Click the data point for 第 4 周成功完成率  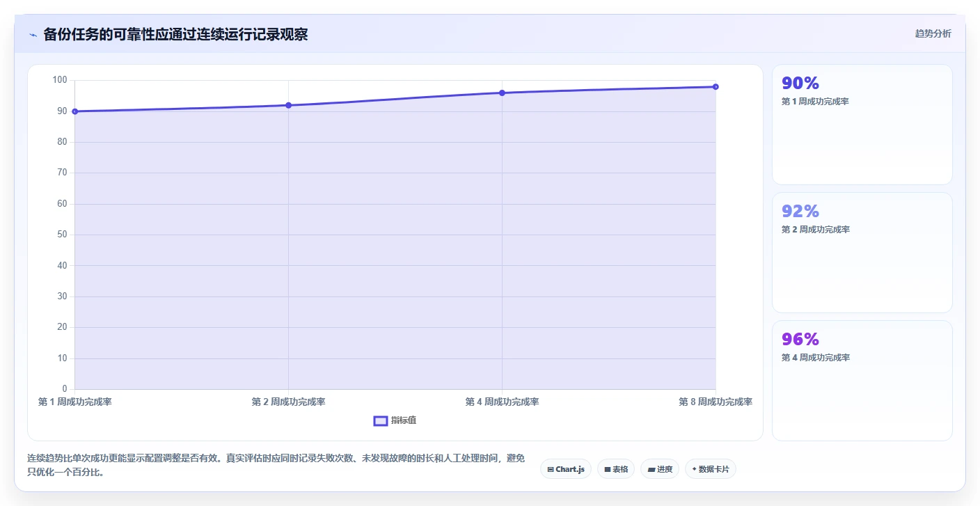pos(502,93)
